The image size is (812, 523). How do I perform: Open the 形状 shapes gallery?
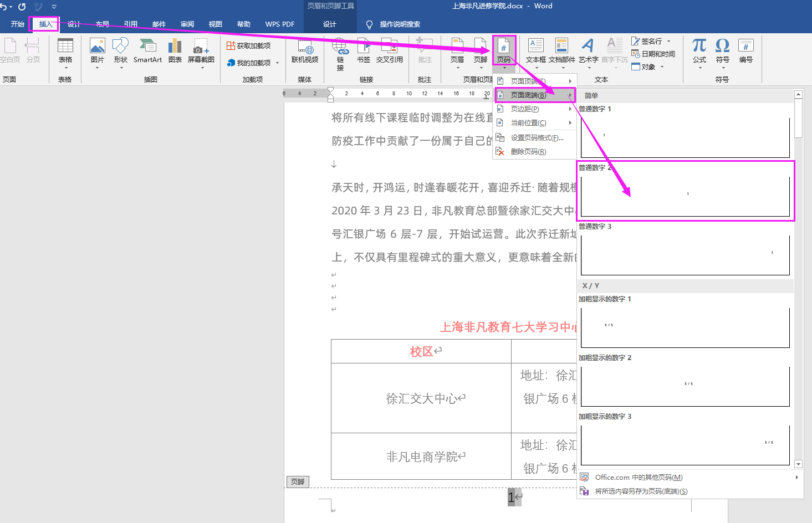click(120, 53)
